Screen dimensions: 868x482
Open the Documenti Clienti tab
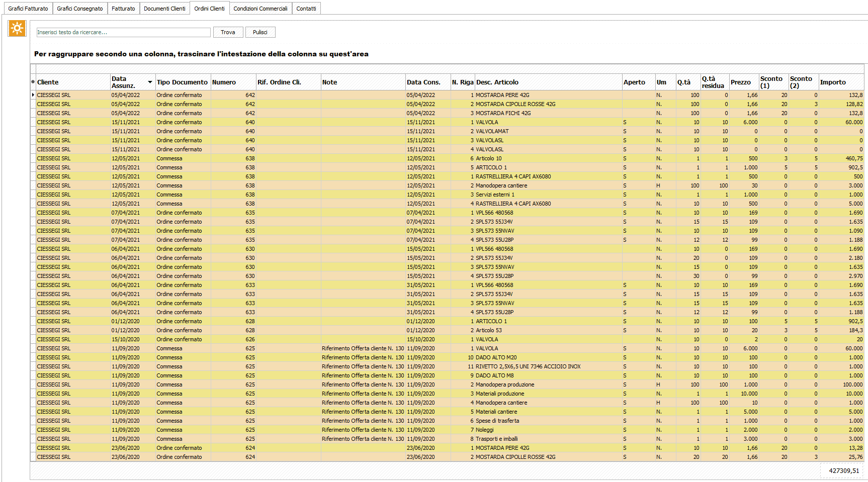[164, 9]
